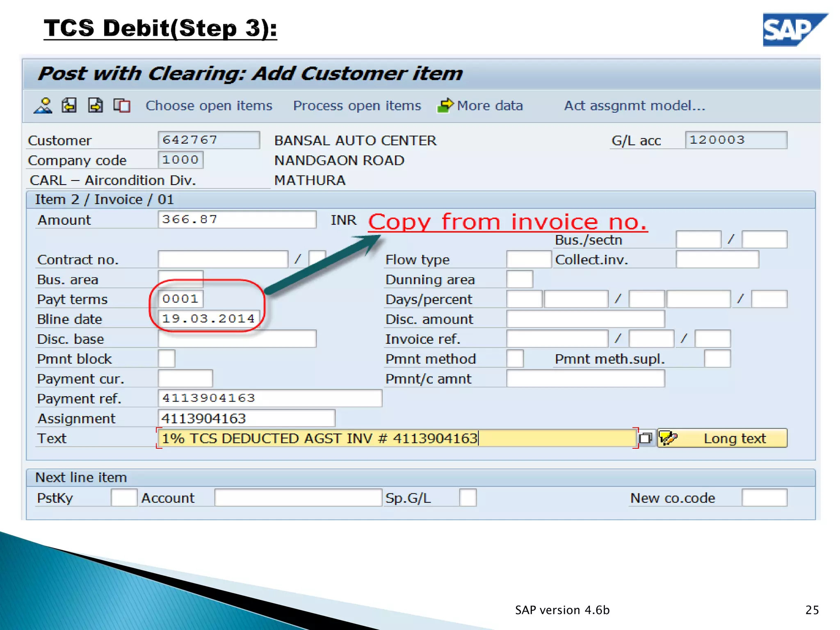Click the Contract no. input field
This screenshot has width=840, height=630.
[x=223, y=259]
